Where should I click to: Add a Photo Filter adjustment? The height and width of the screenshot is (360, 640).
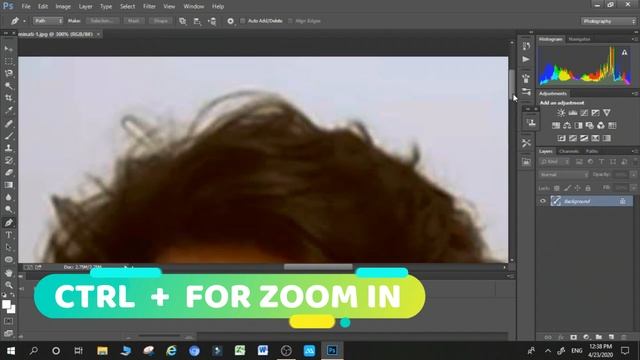tap(589, 125)
